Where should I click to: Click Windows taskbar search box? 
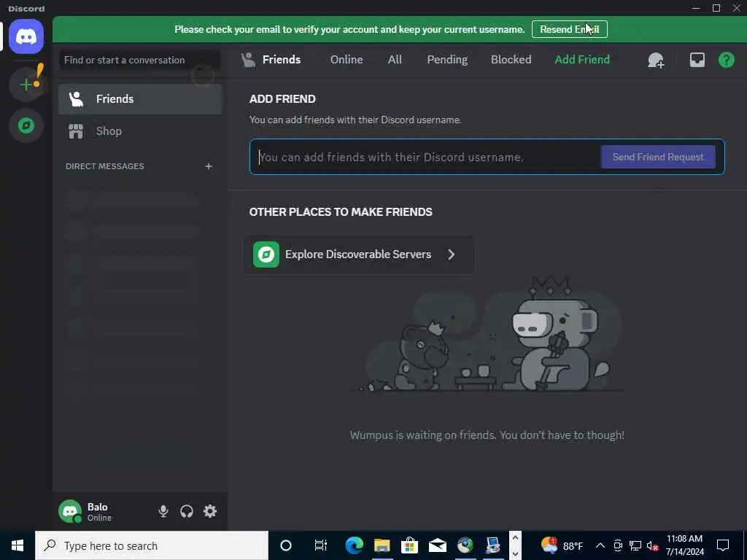(x=152, y=545)
